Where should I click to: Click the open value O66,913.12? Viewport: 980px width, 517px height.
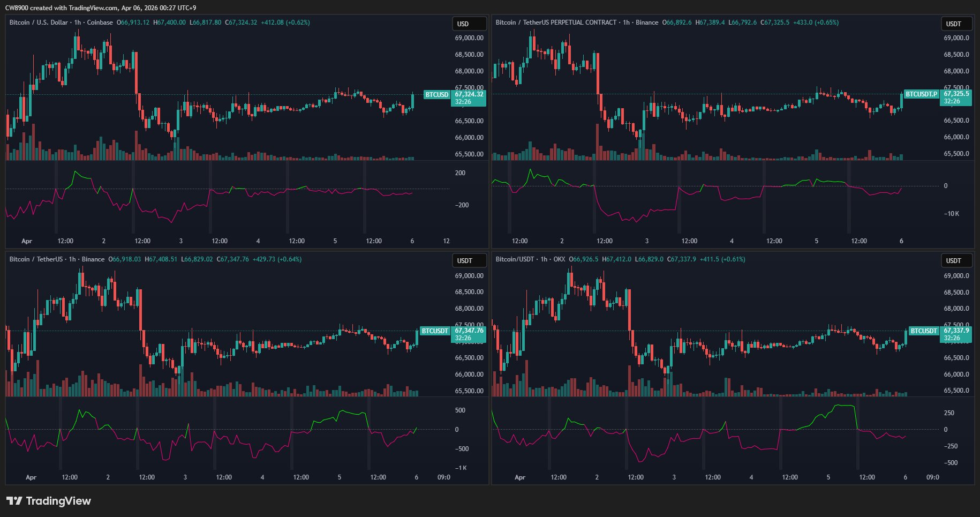tap(133, 23)
